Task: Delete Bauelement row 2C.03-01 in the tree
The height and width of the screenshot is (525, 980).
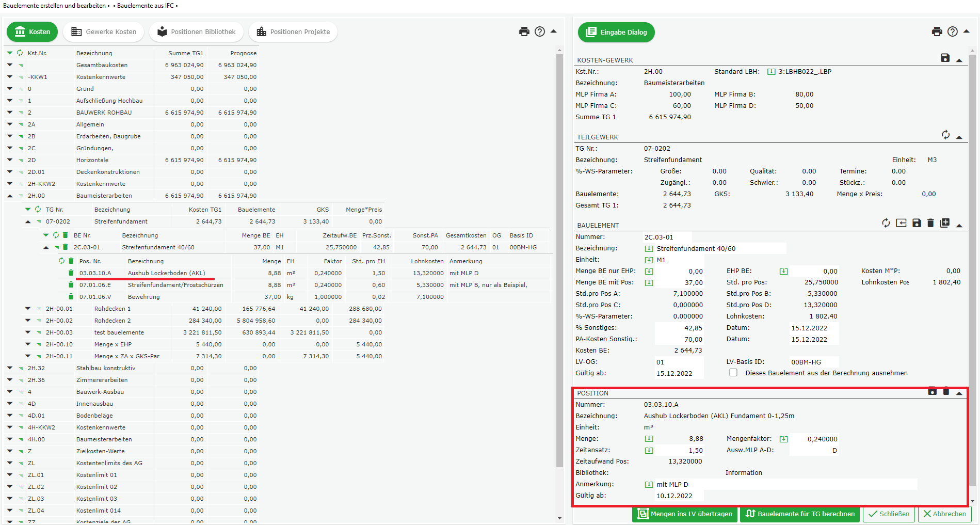Action: (x=66, y=247)
